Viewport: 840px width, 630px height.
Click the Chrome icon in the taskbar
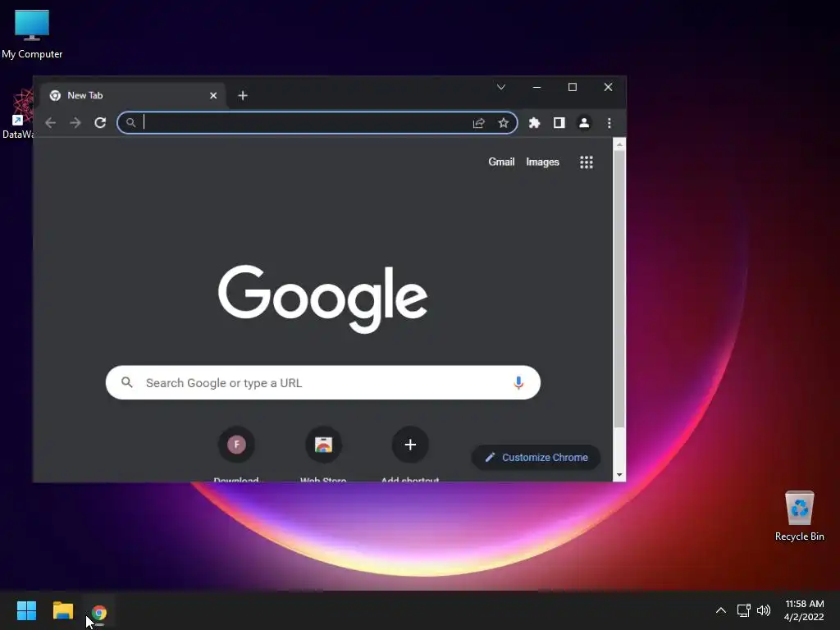pos(99,612)
